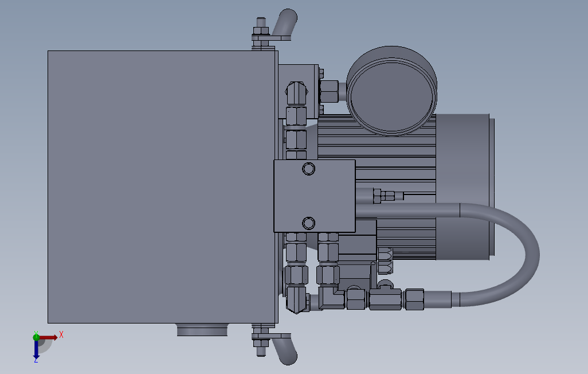The width and height of the screenshot is (588, 374).
Task: Select the square manifold valve block face
Action: (314, 196)
